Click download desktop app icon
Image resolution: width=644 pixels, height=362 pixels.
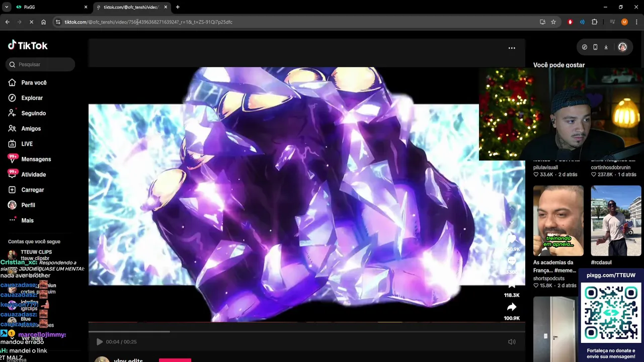click(606, 47)
